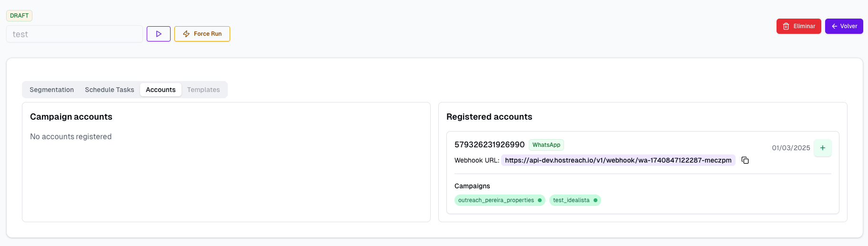Click the play run icon button
The height and width of the screenshot is (246, 868).
[x=159, y=34]
